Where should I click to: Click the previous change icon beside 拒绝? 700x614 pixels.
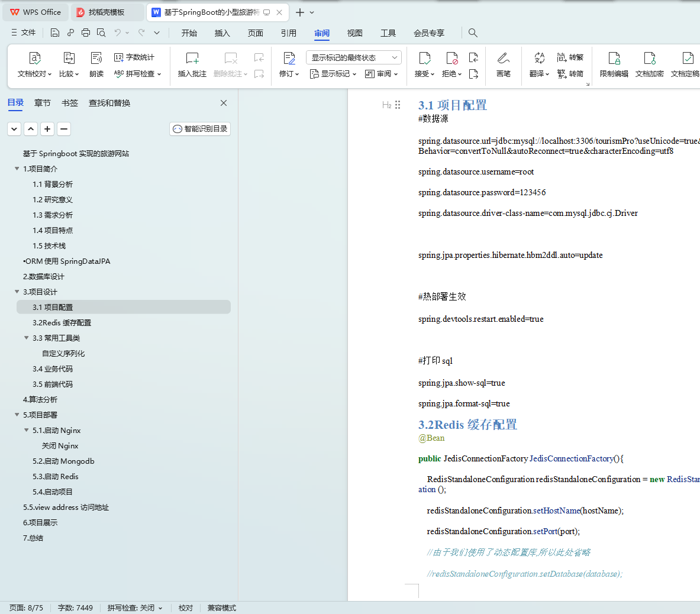click(x=473, y=57)
